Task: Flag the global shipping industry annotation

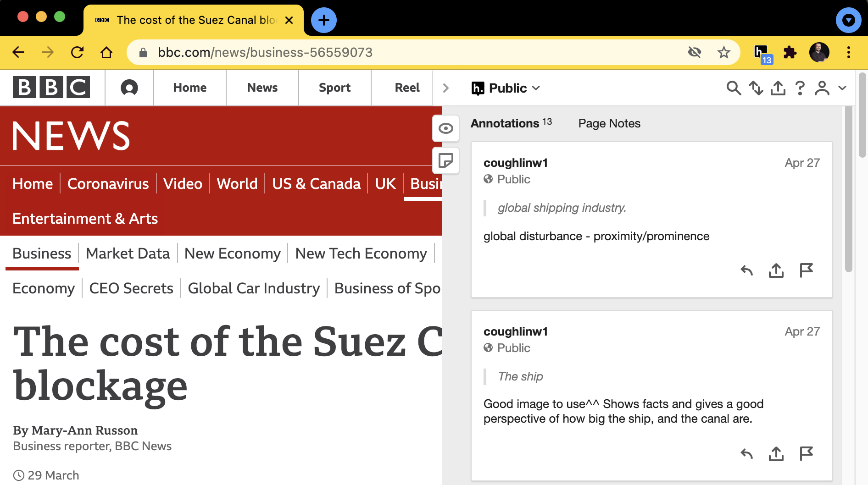Action: pos(806,270)
